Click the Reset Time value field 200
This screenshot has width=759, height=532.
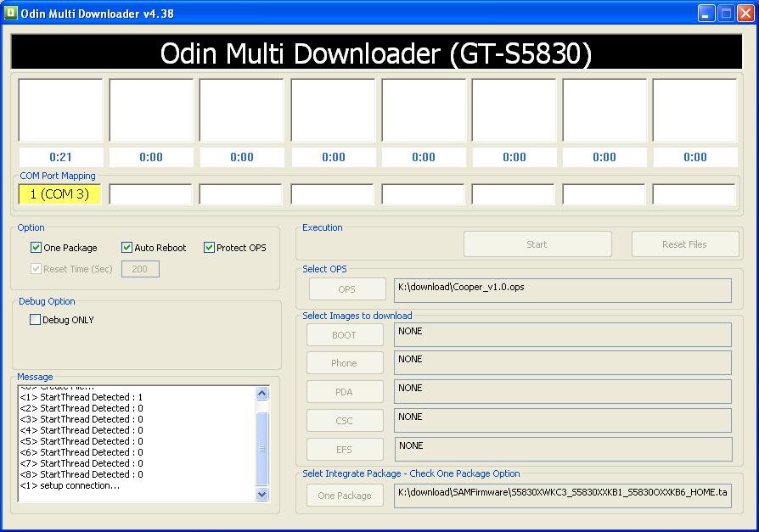coord(140,269)
